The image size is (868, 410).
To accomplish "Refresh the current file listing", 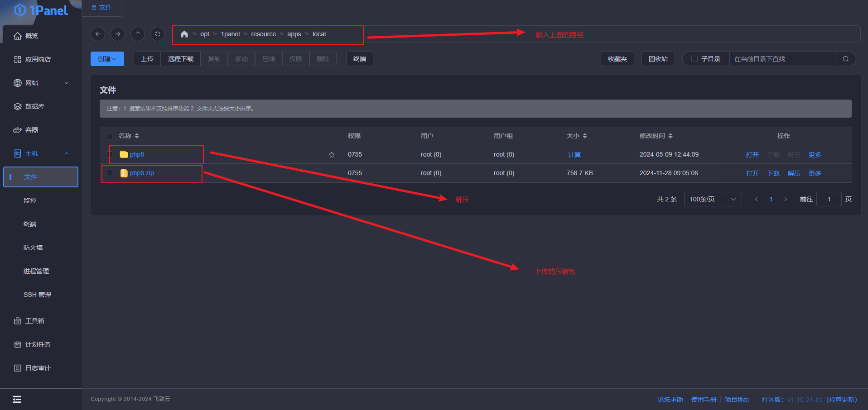I will click(x=158, y=34).
